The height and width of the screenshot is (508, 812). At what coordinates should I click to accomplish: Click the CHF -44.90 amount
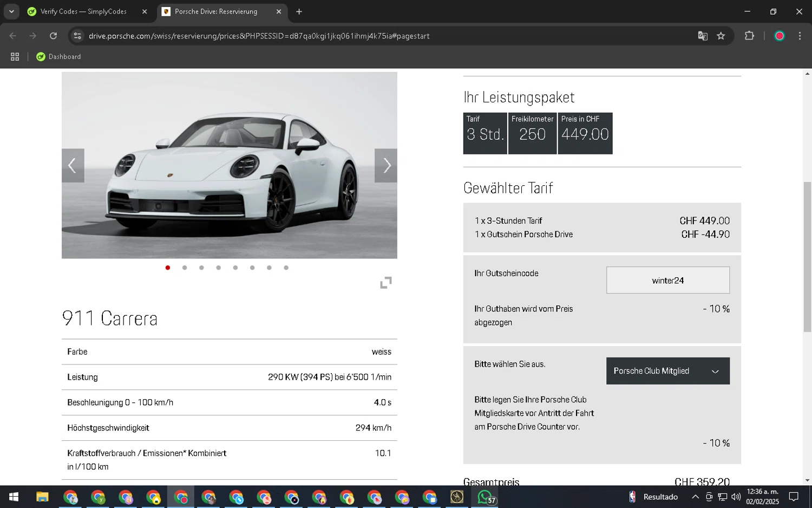tap(705, 235)
